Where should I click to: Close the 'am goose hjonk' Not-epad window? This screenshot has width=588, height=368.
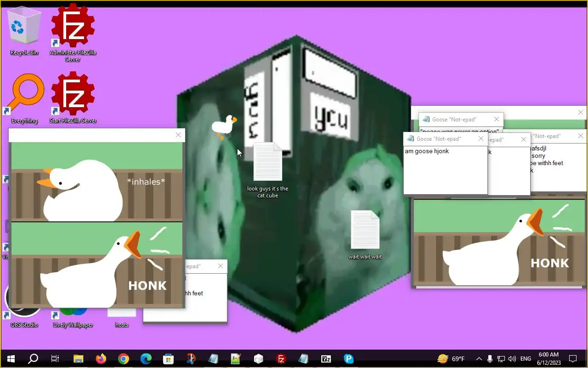click(481, 139)
